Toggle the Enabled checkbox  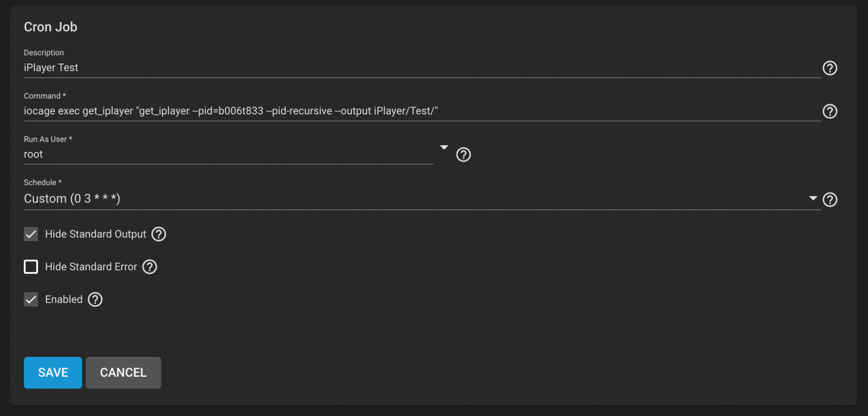pos(31,299)
